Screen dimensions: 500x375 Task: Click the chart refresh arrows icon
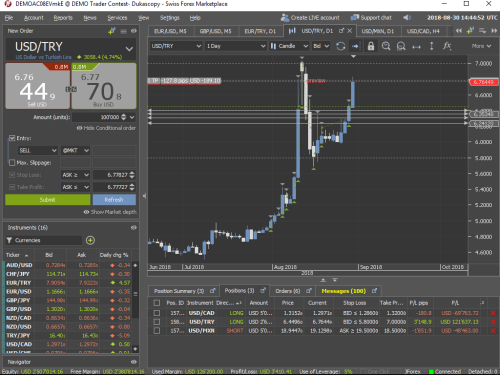pos(340,46)
